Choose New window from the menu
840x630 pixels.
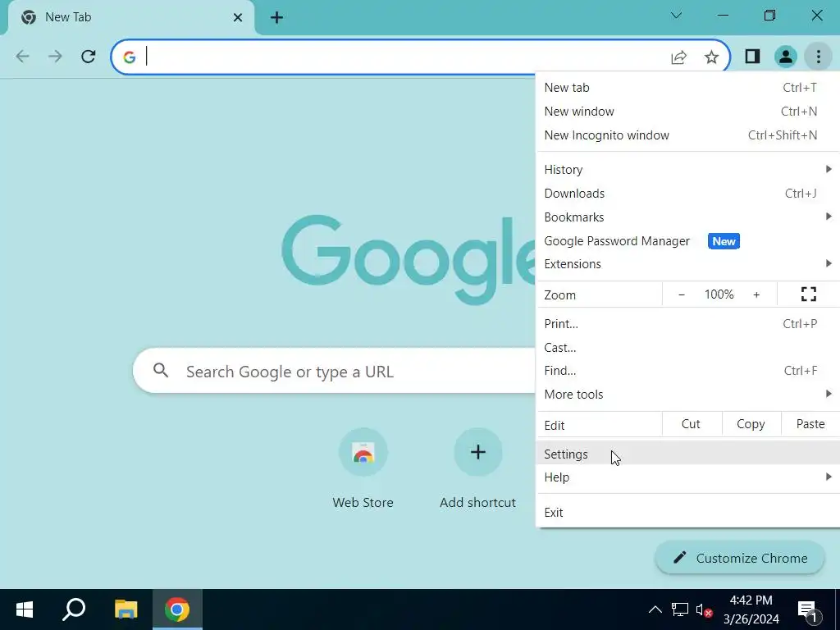pyautogui.click(x=688, y=112)
